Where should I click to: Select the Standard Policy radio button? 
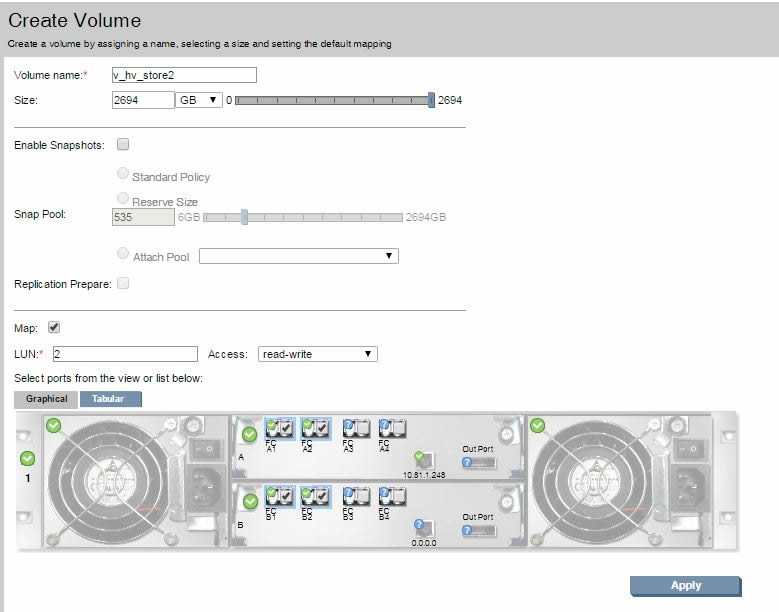123,174
